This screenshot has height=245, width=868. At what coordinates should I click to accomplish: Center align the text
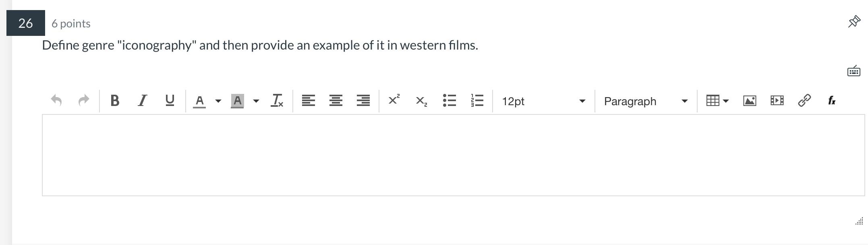(335, 101)
